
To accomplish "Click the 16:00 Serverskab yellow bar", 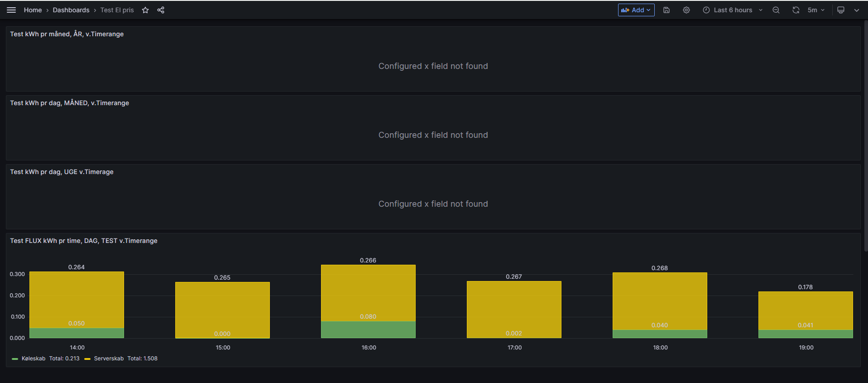I will [368, 290].
